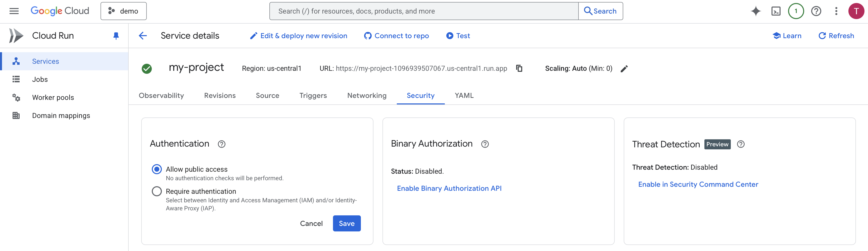Open the user account avatar menu

[x=856, y=11]
